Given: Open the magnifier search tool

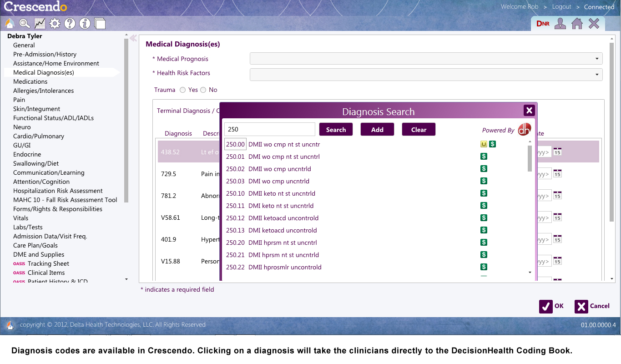Looking at the screenshot, I should 25,23.
